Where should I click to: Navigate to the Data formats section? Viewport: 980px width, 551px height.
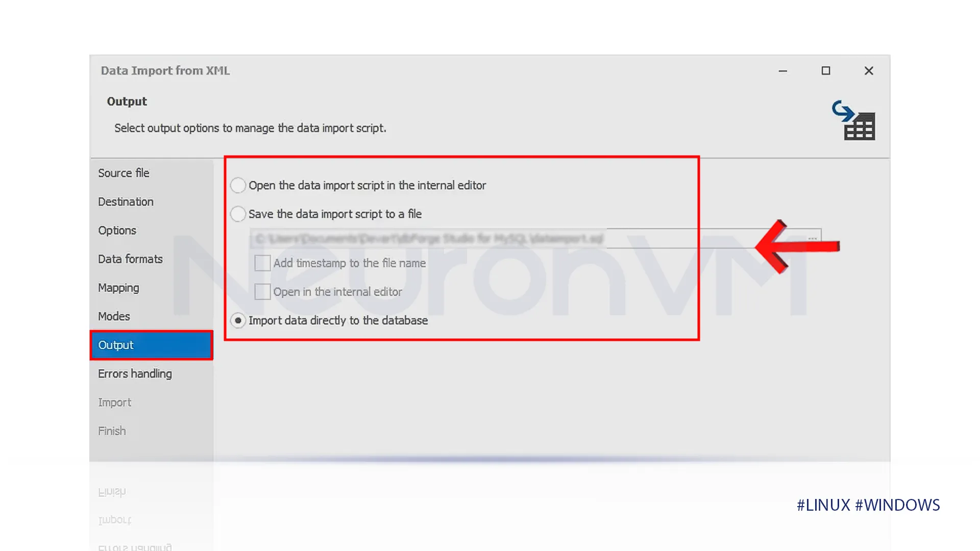point(131,259)
